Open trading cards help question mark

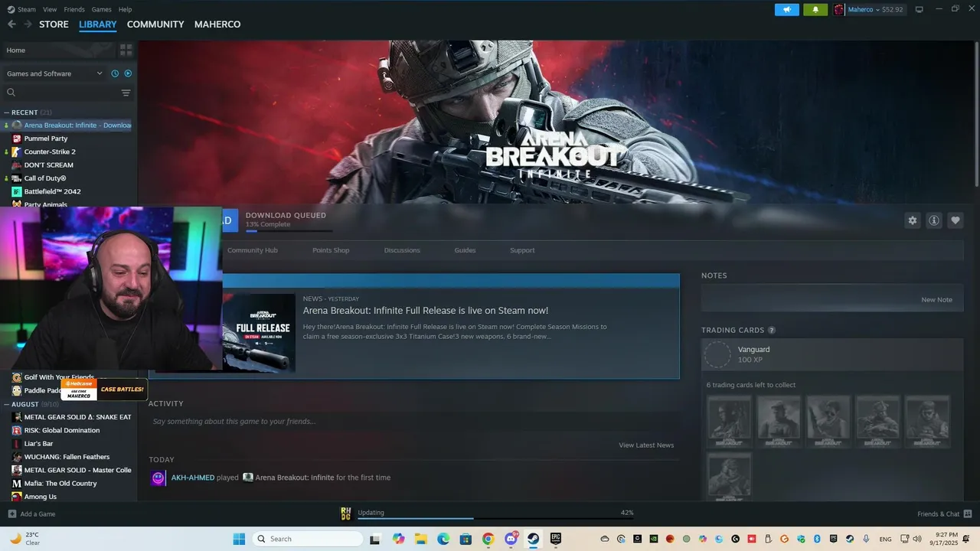pos(772,331)
